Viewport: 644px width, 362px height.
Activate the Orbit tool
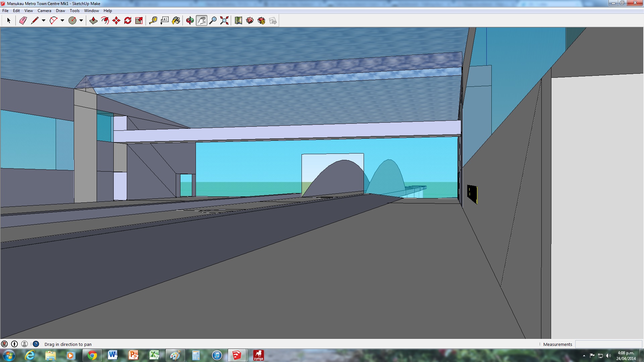pos(190,21)
